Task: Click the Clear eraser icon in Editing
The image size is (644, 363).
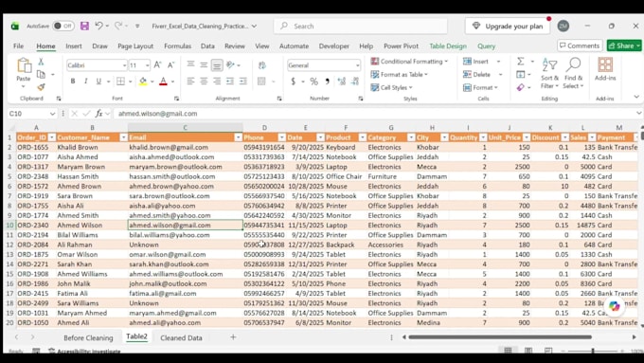Action: coord(520,87)
